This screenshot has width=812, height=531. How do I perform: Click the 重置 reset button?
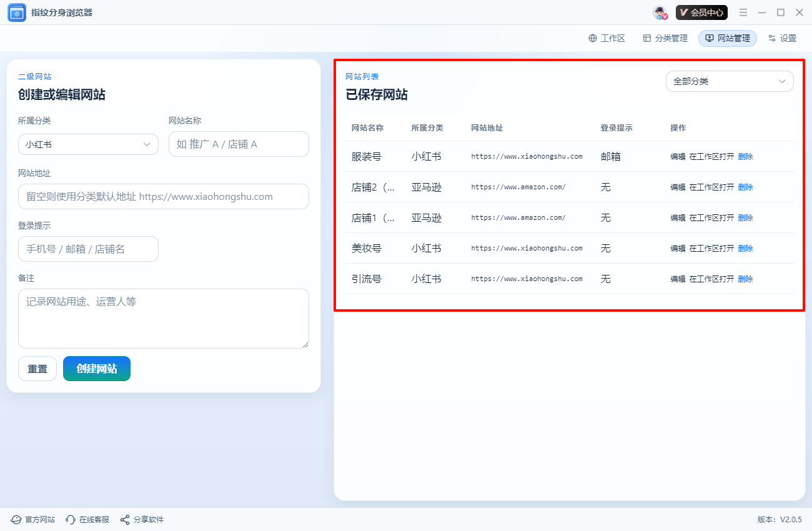[37, 369]
